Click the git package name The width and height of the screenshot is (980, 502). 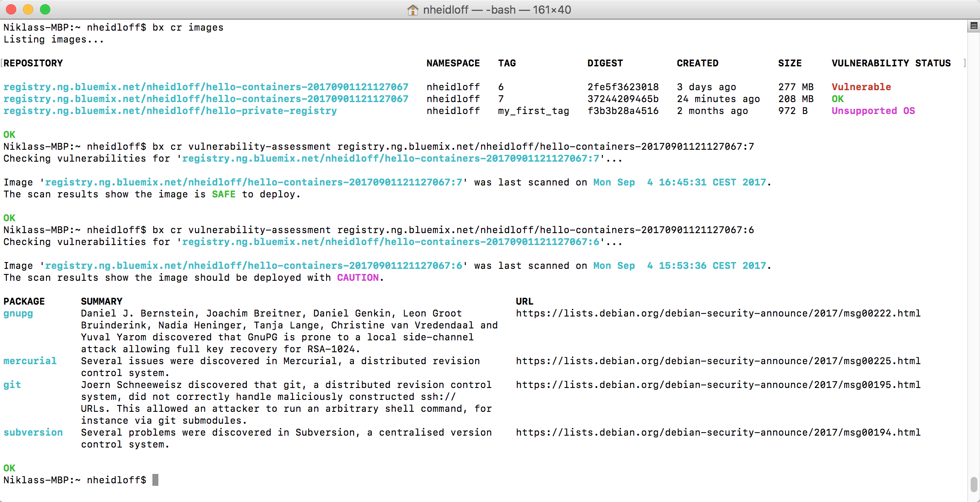coord(12,385)
